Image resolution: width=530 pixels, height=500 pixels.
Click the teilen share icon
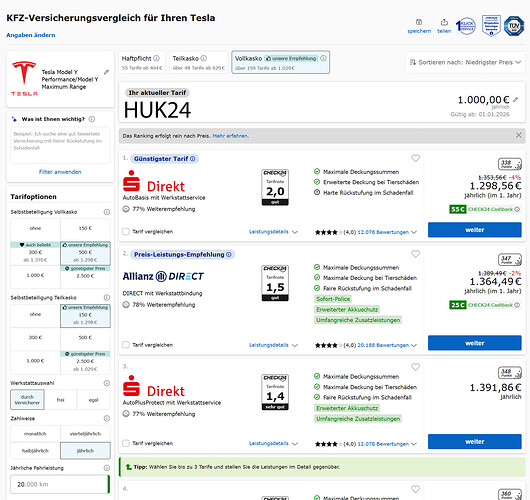(444, 22)
